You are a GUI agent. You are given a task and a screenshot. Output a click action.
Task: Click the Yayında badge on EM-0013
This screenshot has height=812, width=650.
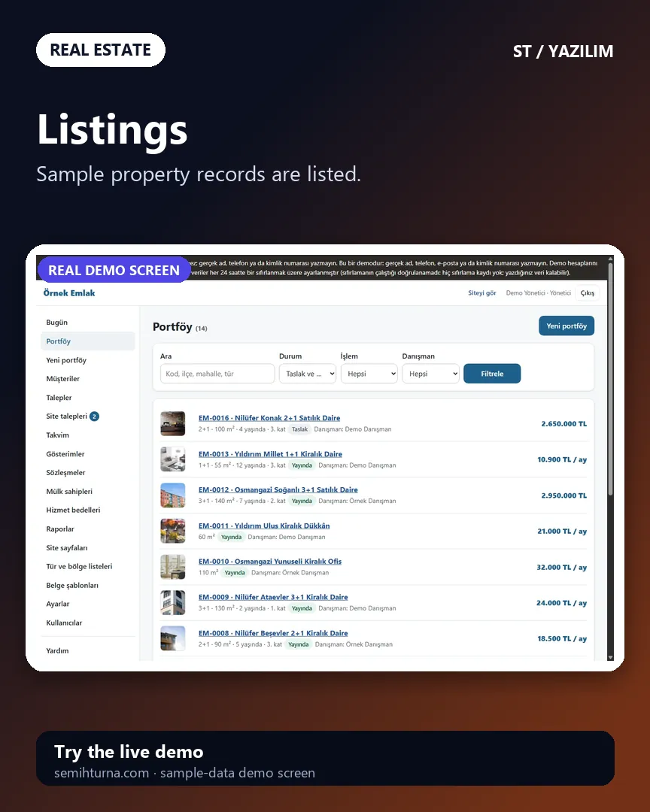[x=302, y=465]
